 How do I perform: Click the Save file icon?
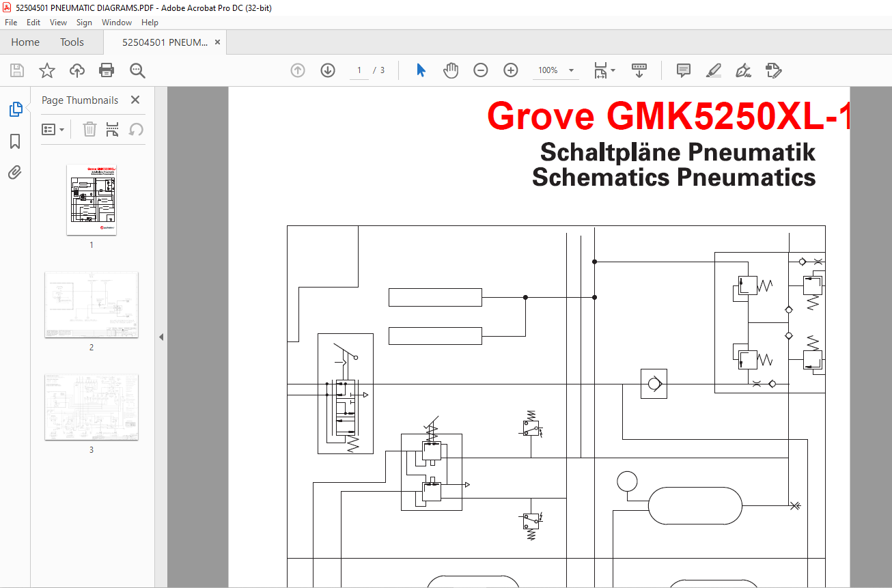click(17, 70)
